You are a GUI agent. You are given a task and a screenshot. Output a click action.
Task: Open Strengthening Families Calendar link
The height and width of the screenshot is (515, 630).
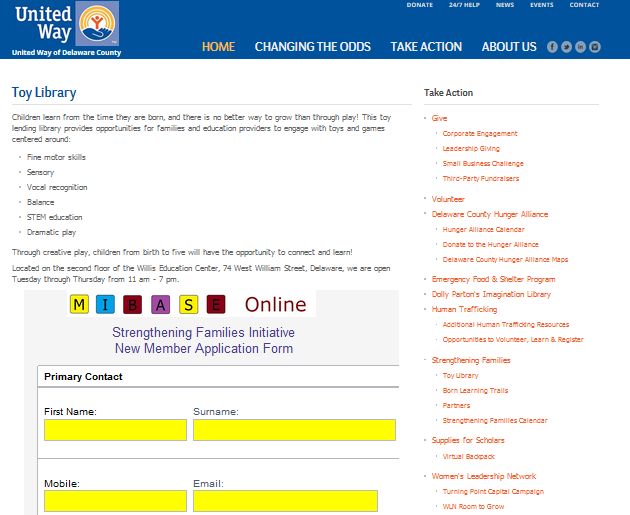[x=495, y=421]
